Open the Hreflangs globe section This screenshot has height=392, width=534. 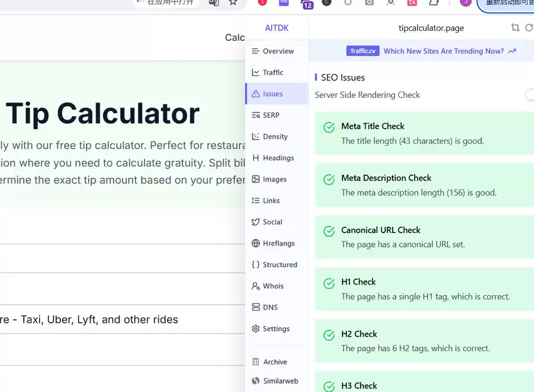click(276, 243)
